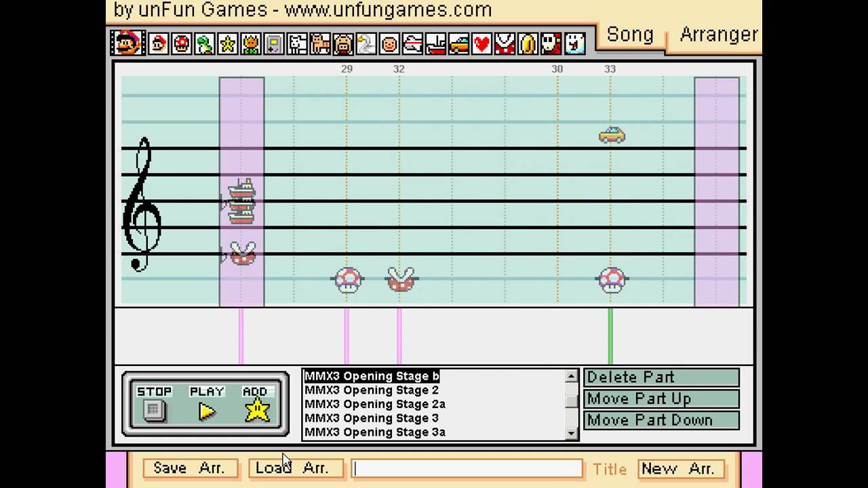Switch to the Song tab
Viewport: 868px width, 488px height.
click(x=630, y=35)
